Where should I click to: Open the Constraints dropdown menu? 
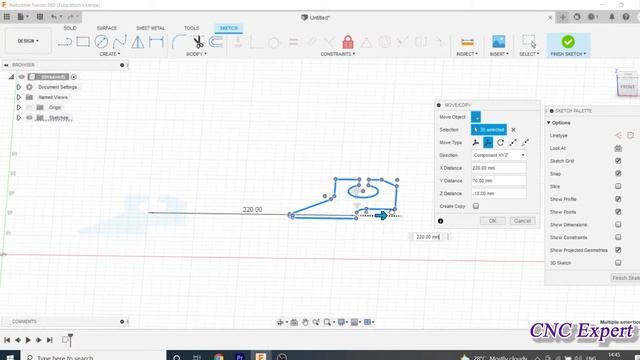coord(338,54)
